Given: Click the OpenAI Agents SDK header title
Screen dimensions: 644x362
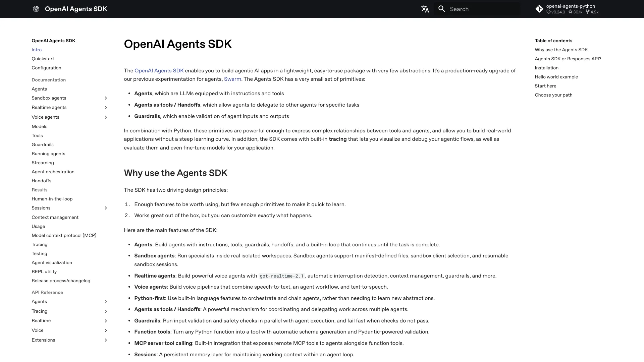Looking at the screenshot, I should coord(76,9).
